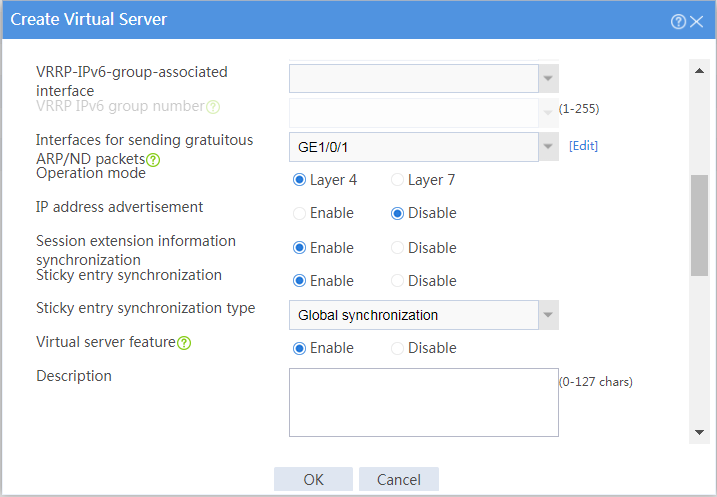Disable the virtual server feature
This screenshot has height=497, width=717.
[x=397, y=348]
